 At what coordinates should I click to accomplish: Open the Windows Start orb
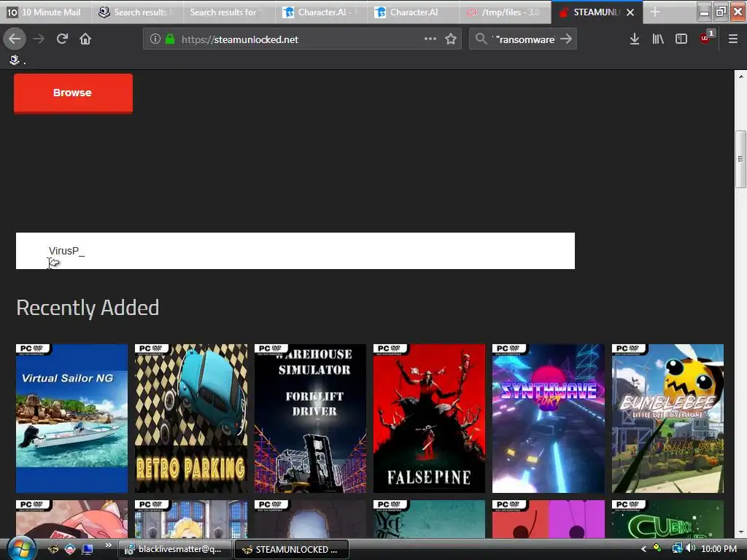pyautogui.click(x=21, y=548)
